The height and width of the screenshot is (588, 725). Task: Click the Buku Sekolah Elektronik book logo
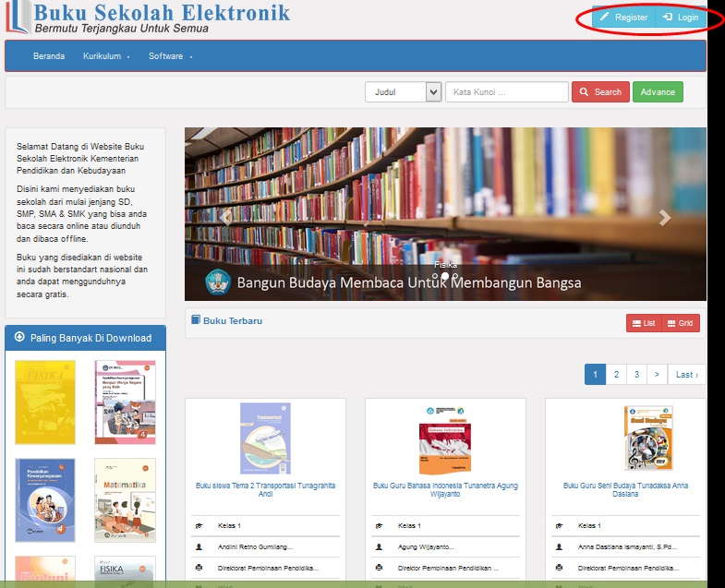(18, 17)
